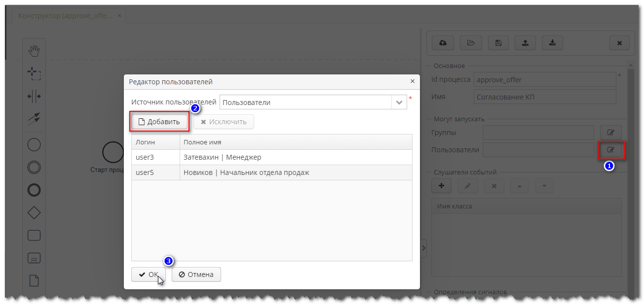This screenshot has height=308, width=644.
Task: Select the Lasso selection tool
Action: (34, 73)
